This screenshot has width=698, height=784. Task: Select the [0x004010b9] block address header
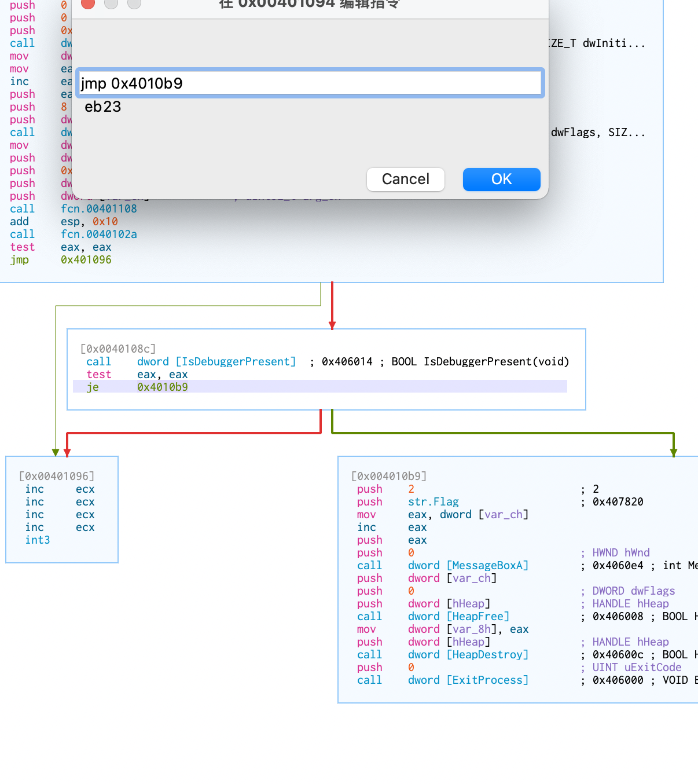click(389, 476)
